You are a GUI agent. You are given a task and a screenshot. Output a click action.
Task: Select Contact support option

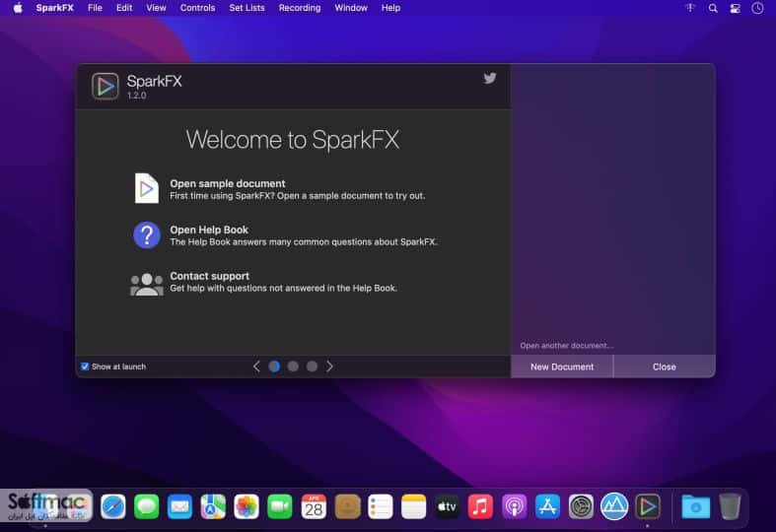click(209, 276)
